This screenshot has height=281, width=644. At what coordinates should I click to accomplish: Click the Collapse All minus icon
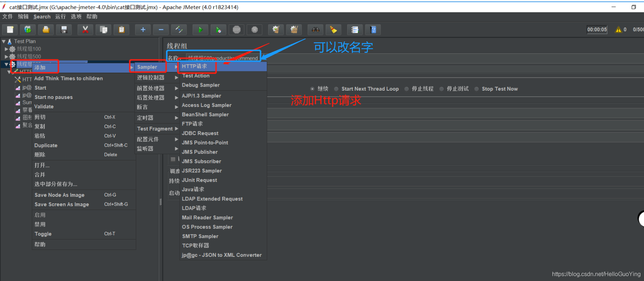161,30
